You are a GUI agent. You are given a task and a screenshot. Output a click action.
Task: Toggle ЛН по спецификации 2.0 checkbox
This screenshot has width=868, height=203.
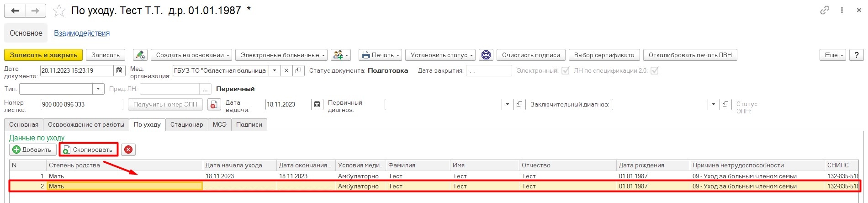click(654, 70)
